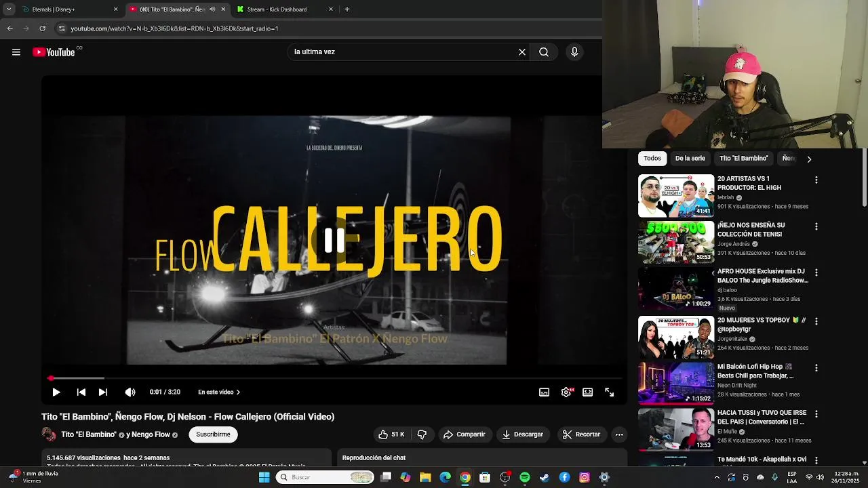This screenshot has height=488, width=868.
Task: Dislike the video
Action: (x=422, y=434)
